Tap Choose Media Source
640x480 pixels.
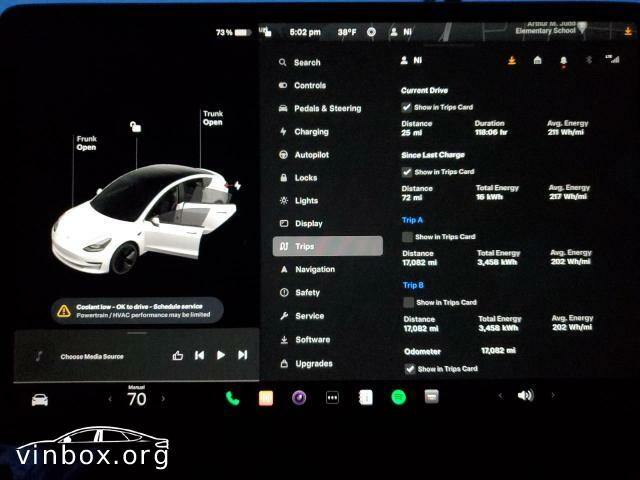click(x=92, y=356)
